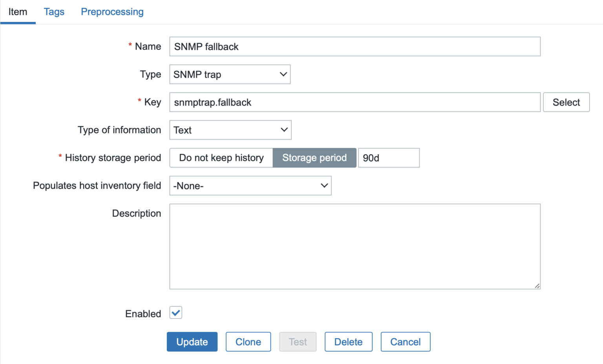Uncheck the Enabled checkbox
The height and width of the screenshot is (364, 603).
coord(175,313)
